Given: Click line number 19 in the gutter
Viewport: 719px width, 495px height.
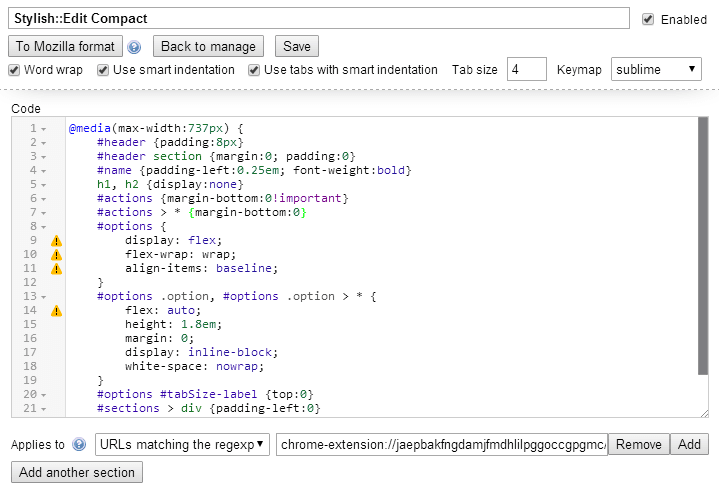Looking at the screenshot, I should (30, 380).
